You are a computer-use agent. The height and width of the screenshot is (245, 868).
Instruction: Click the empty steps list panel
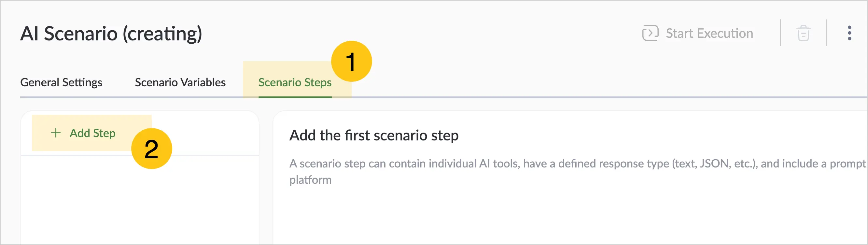coord(139,199)
